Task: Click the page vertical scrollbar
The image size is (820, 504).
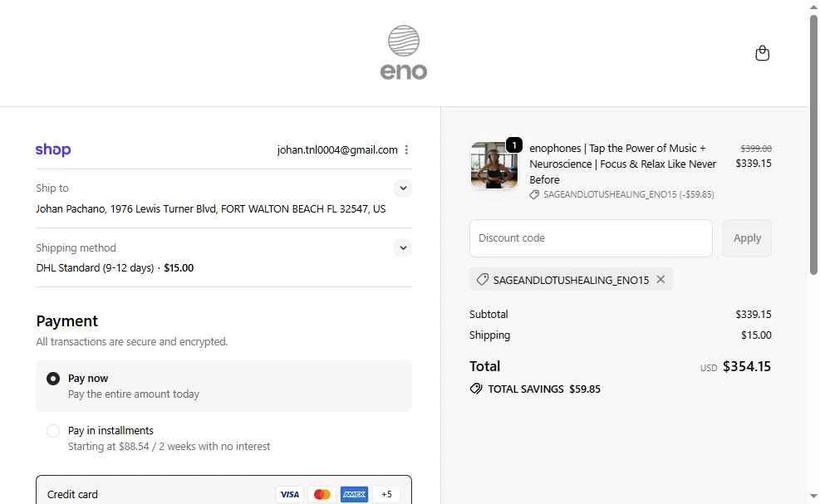Action: click(x=813, y=144)
